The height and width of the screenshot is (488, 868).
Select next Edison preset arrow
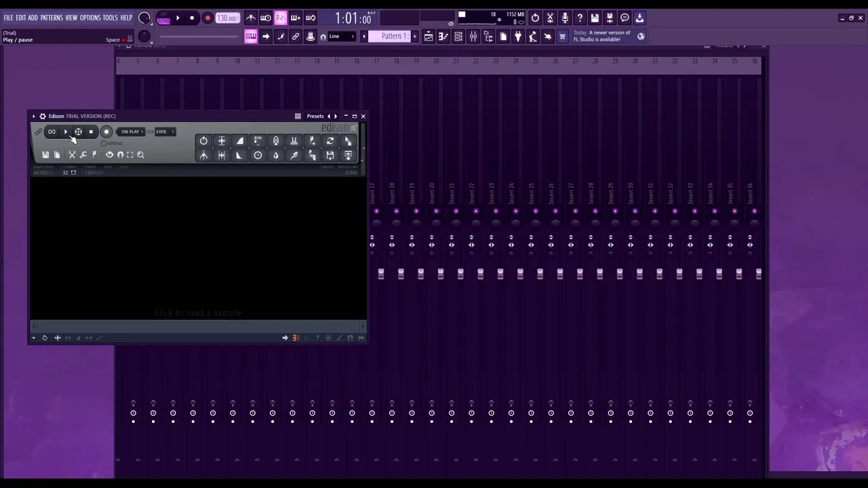tap(335, 117)
